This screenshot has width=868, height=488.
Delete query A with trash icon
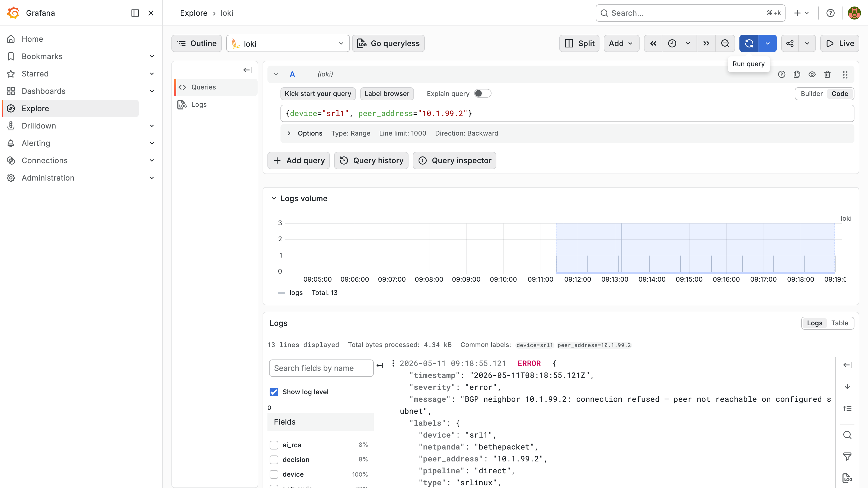[827, 75]
